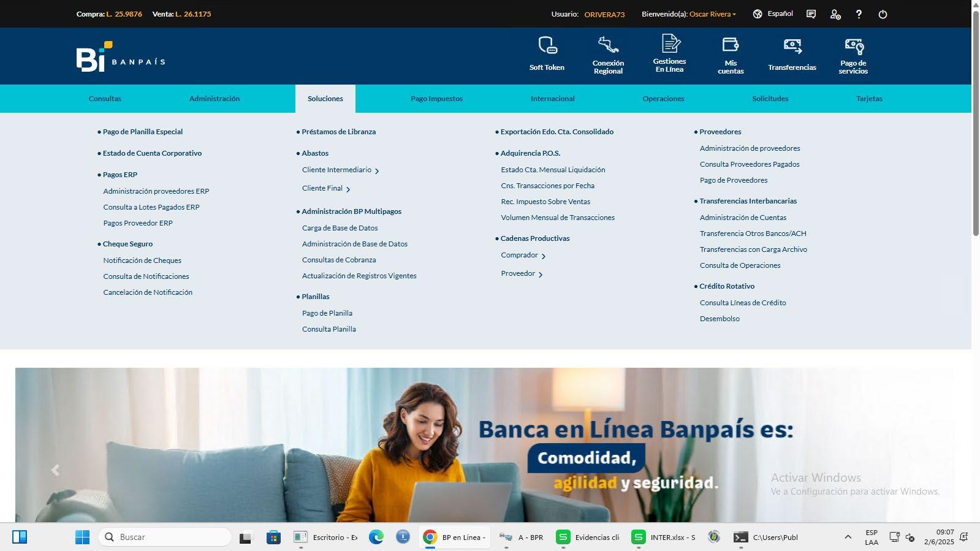Open Consulta Líneas de Crédito
980x551 pixels.
pyautogui.click(x=743, y=303)
